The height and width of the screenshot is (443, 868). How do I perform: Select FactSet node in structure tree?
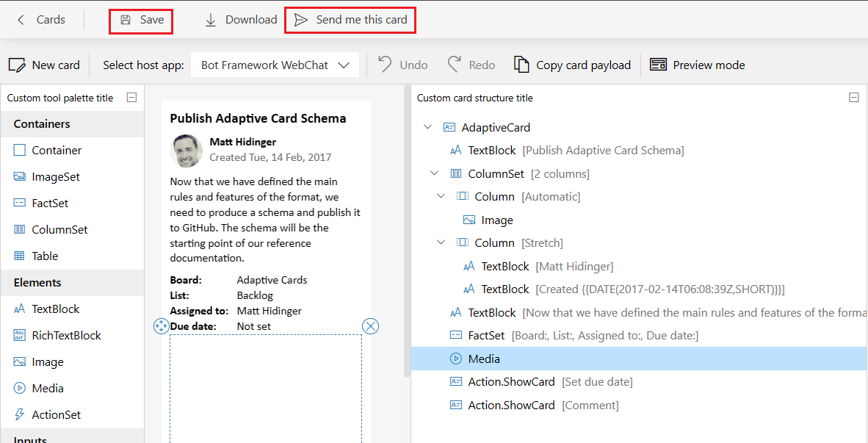click(x=640, y=336)
